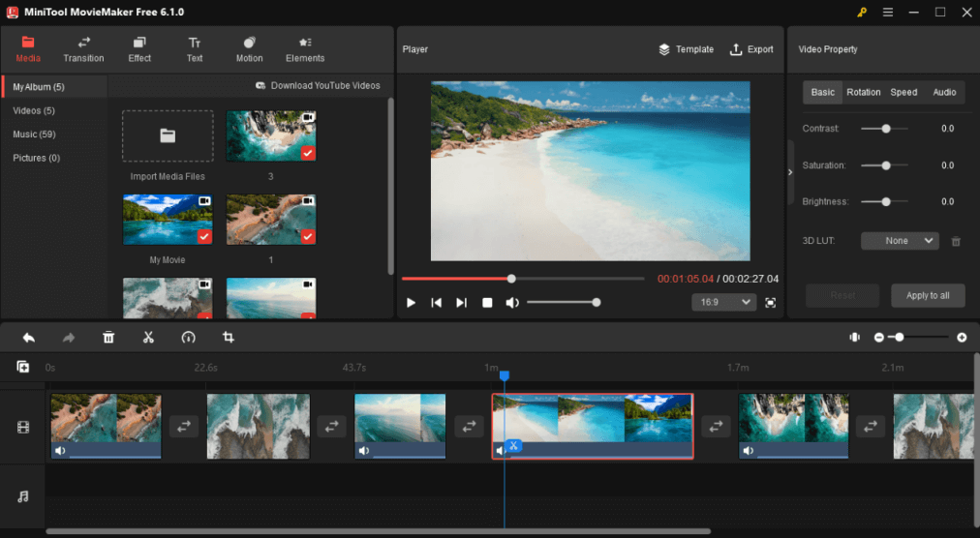Screen dimensions: 980x538
Task: Click the Export button
Action: click(x=751, y=49)
